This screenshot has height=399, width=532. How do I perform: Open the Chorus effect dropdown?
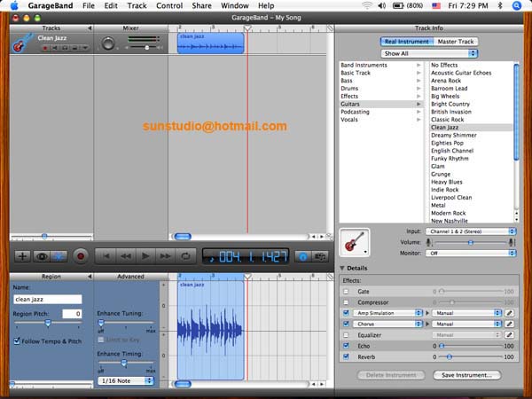(387, 324)
